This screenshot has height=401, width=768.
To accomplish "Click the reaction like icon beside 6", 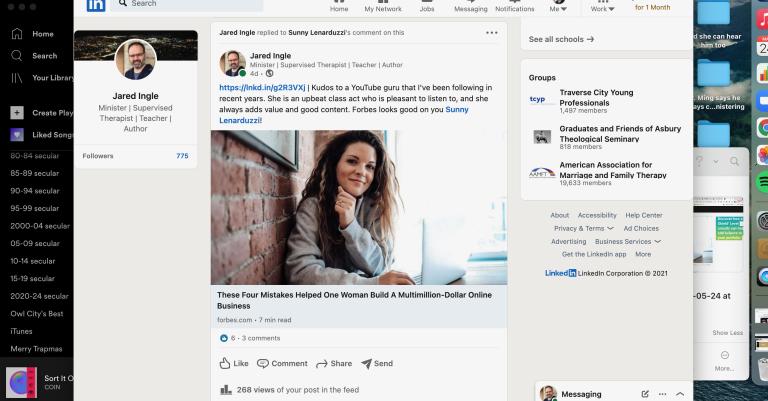I will coord(224,338).
